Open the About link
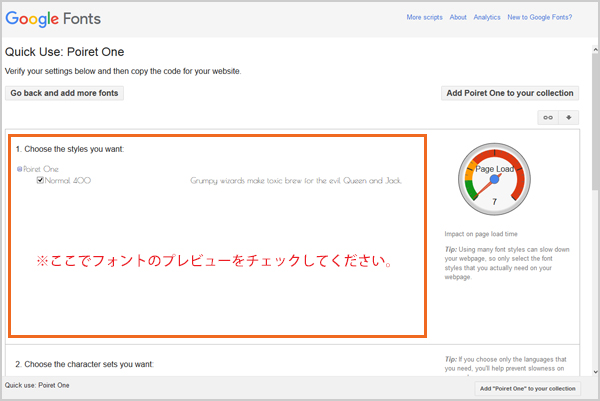Screen dimensions: 600x401 coord(458,17)
